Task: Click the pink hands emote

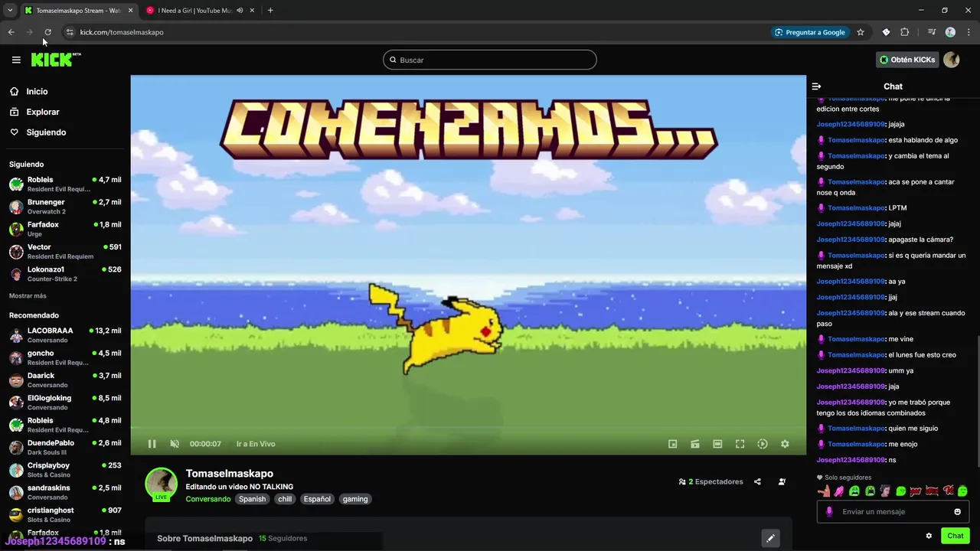Action: tap(839, 491)
